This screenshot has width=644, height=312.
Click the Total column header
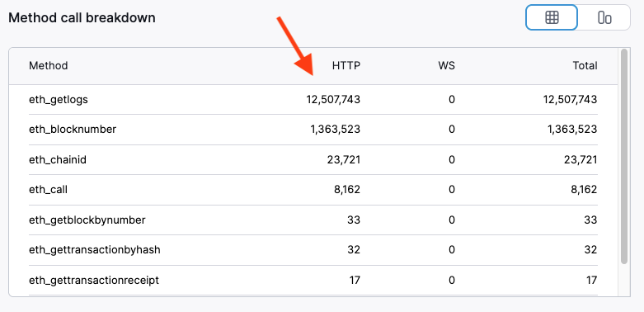click(x=585, y=66)
